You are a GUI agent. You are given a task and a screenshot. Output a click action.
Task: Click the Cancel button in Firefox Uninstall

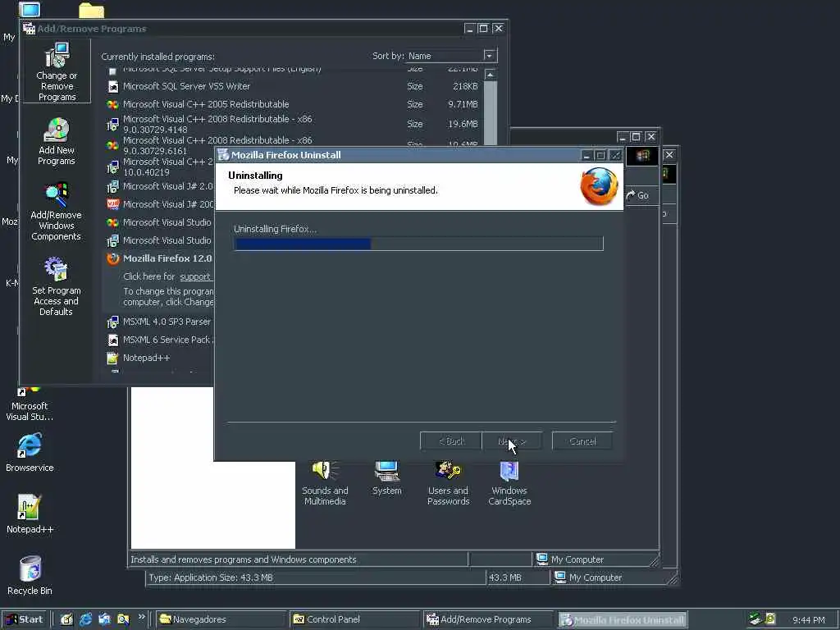pyautogui.click(x=582, y=441)
